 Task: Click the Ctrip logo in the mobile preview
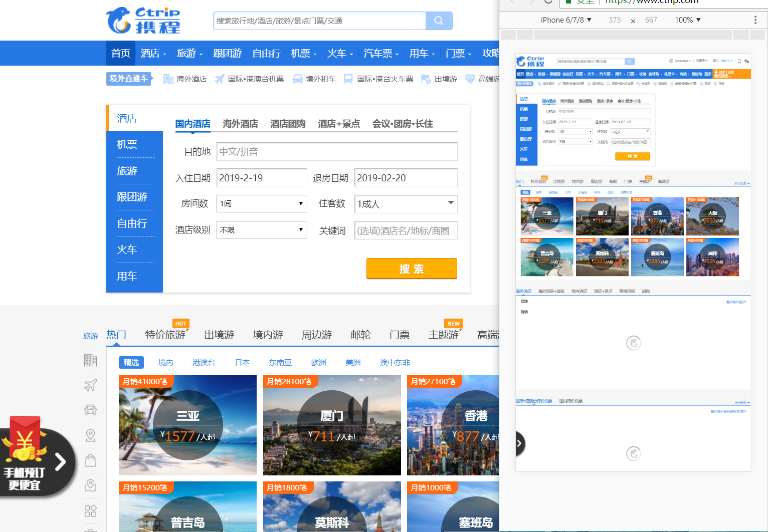[x=530, y=61]
